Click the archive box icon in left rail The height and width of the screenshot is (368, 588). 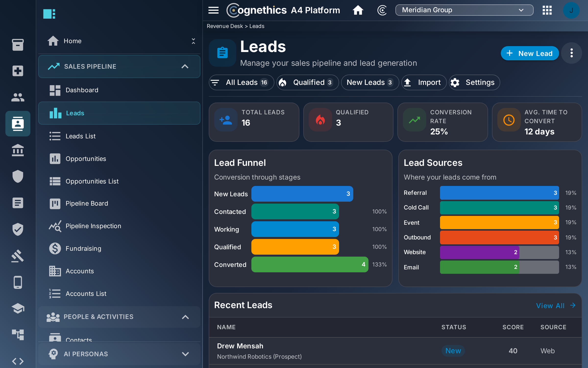18,45
